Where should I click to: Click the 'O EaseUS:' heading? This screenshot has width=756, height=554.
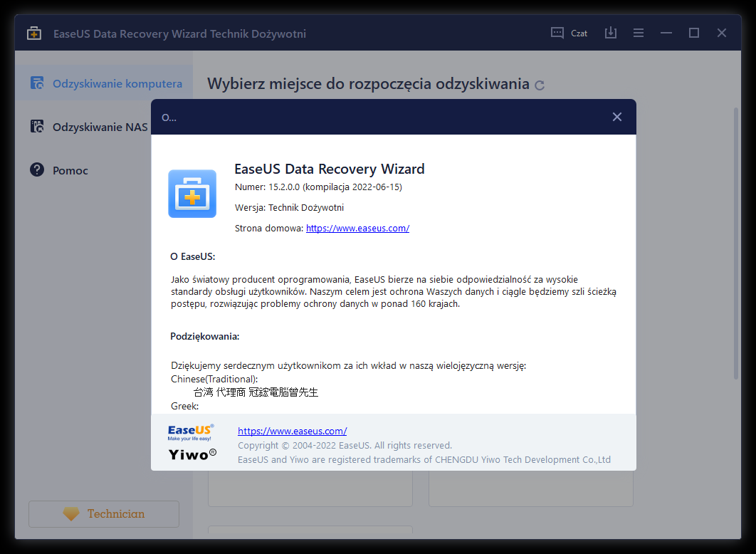[x=193, y=256]
